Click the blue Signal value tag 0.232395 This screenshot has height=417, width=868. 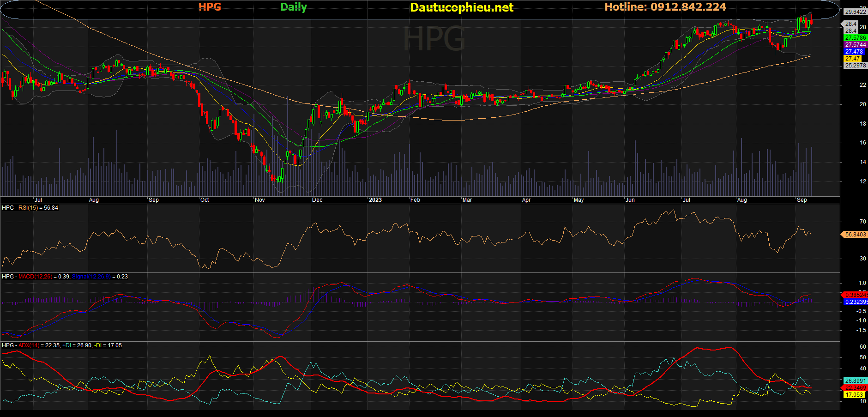coord(856,302)
